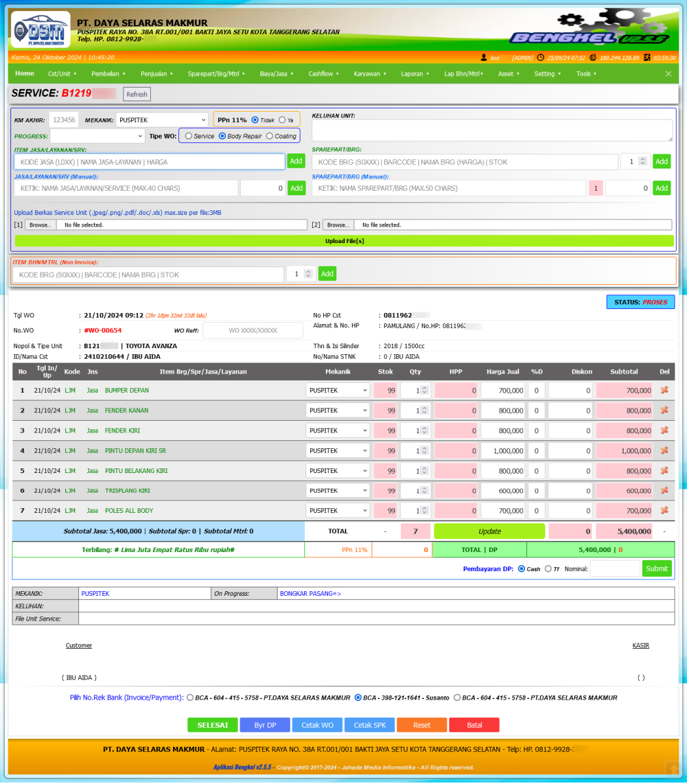Click the KELUHAN UNIT text area
The width and height of the screenshot is (687, 784).
coord(492,131)
